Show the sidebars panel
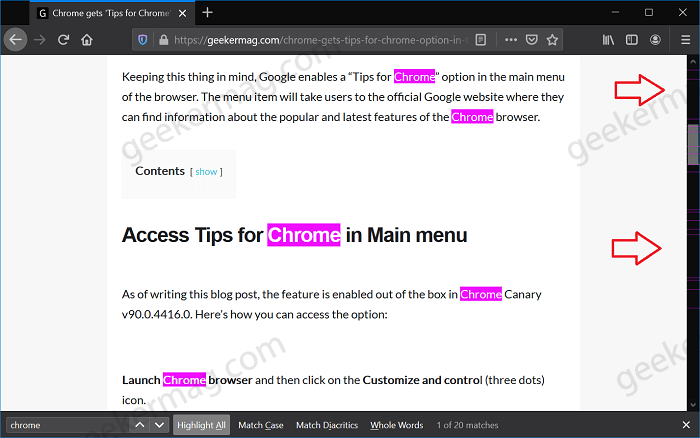The image size is (700, 438). tap(632, 40)
